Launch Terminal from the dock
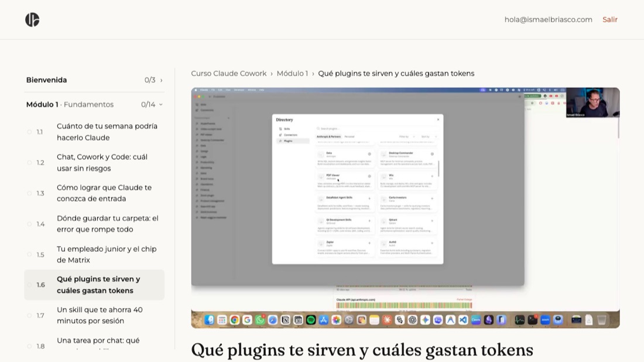Screen dimensions: 644x362 (x=532, y=320)
